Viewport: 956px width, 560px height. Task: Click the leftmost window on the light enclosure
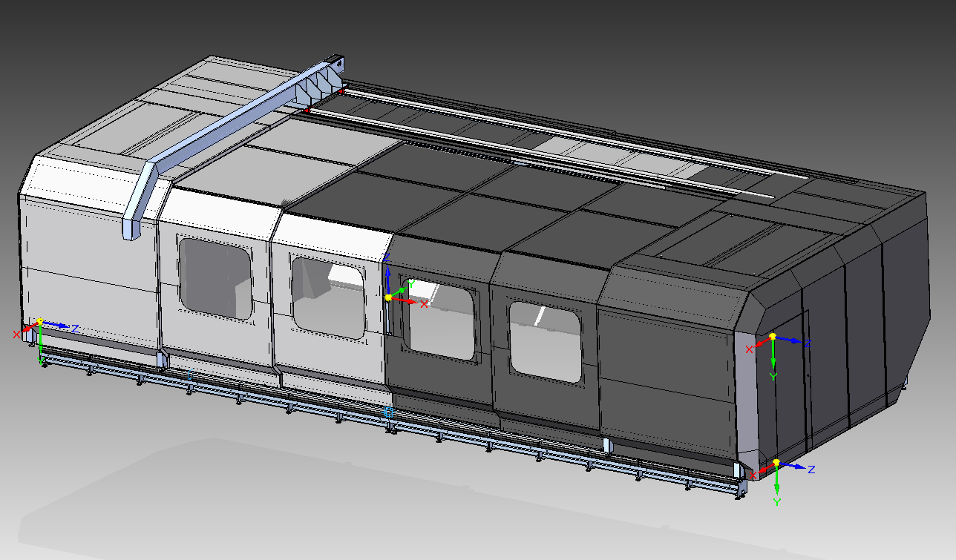point(215,278)
